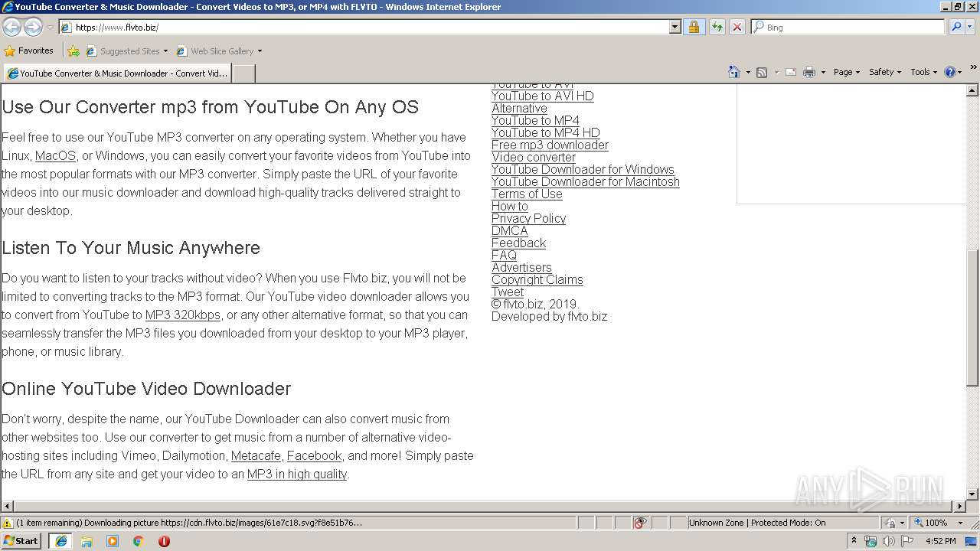Open Internet Explorer taskbar icon
The width and height of the screenshot is (980, 551).
(x=61, y=541)
